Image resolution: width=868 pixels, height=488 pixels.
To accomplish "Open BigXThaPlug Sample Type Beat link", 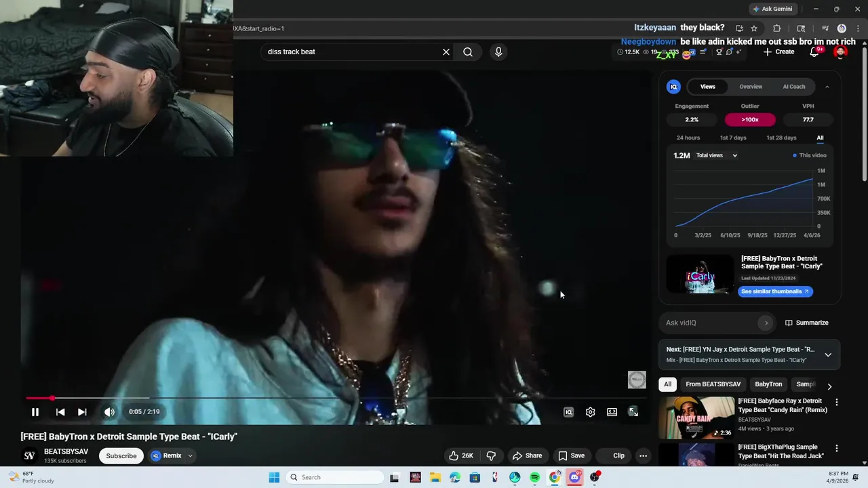I will [781, 451].
